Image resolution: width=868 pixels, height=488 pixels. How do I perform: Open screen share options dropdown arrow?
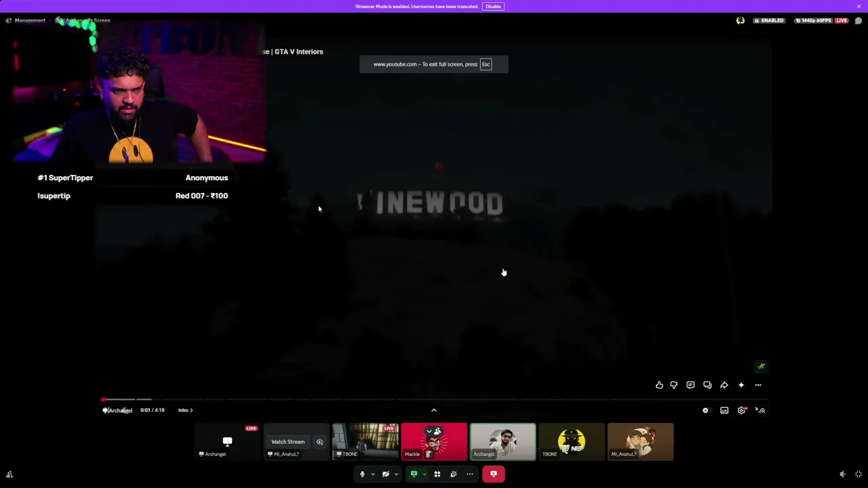click(424, 474)
